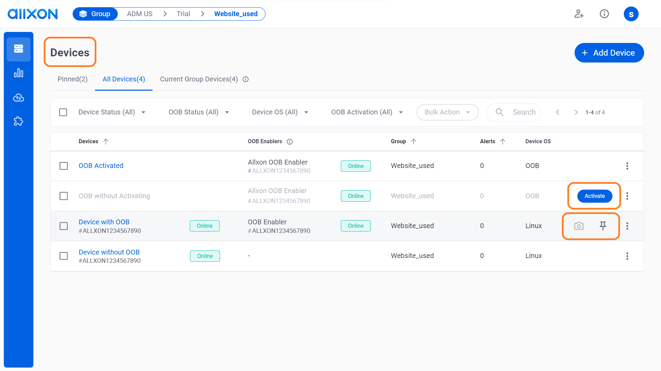This screenshot has height=371, width=661.
Task: Click the info icon in top header
Action: click(604, 14)
